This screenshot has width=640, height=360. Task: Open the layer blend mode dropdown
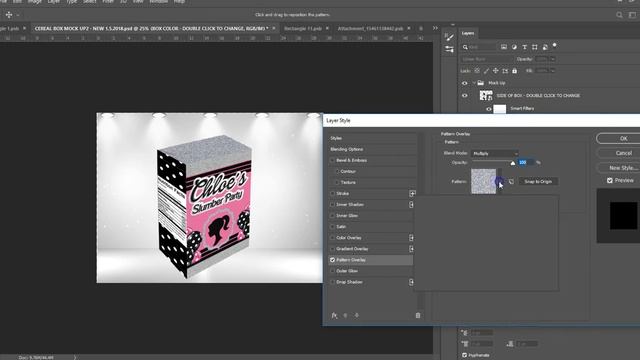tap(487, 59)
